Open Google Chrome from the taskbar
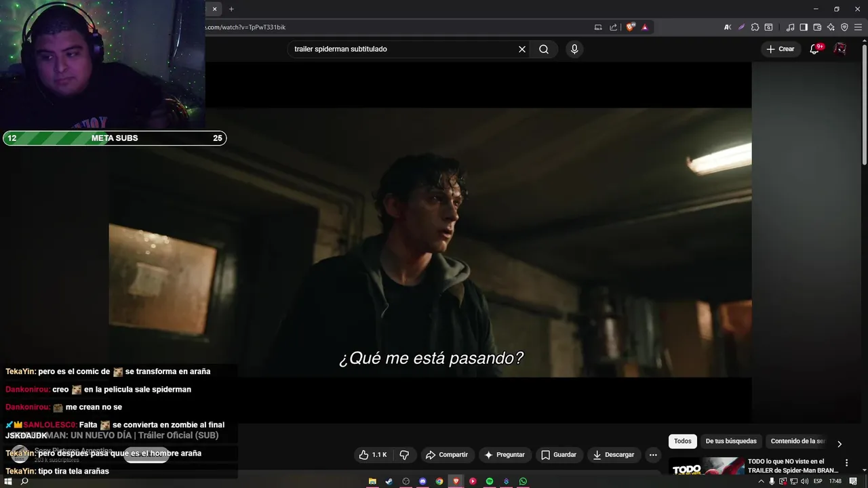Screen dimensions: 868x488 [x=439, y=481]
